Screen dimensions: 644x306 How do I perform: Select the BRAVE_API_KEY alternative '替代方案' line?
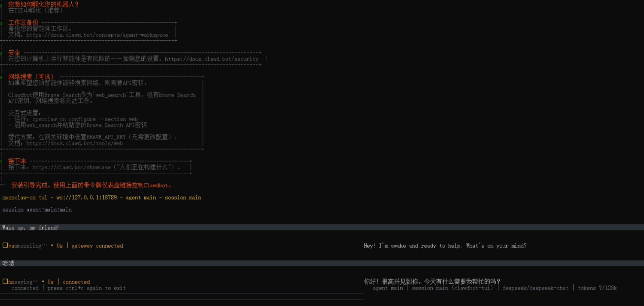tap(93, 137)
